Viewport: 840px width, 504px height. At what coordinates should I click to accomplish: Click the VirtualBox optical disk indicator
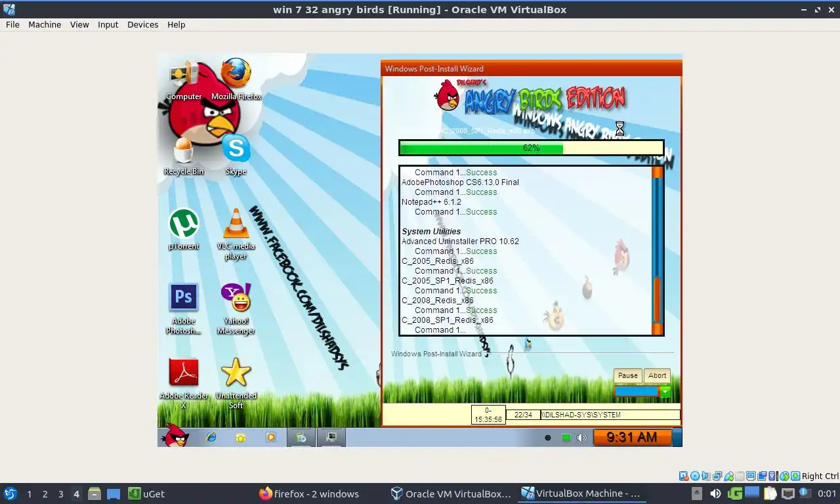point(695,476)
